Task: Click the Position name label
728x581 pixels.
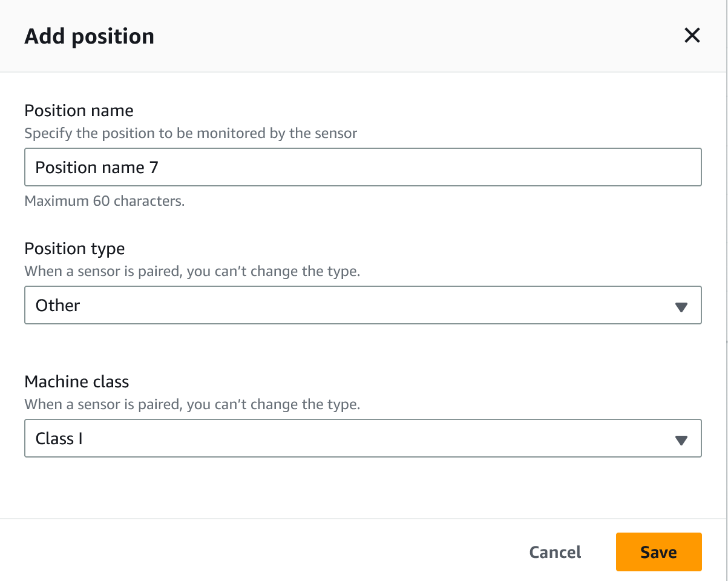Action: pos(79,110)
